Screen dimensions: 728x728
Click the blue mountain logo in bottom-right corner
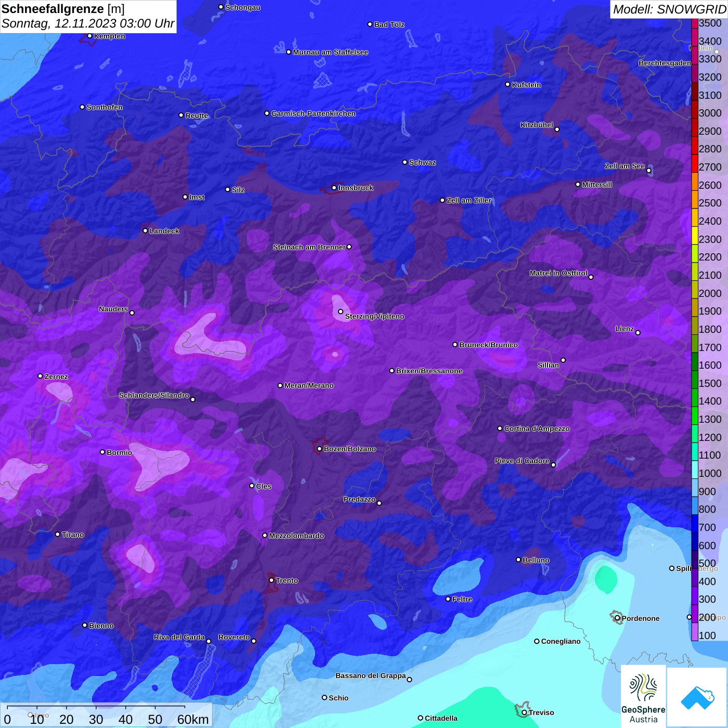(x=697, y=697)
